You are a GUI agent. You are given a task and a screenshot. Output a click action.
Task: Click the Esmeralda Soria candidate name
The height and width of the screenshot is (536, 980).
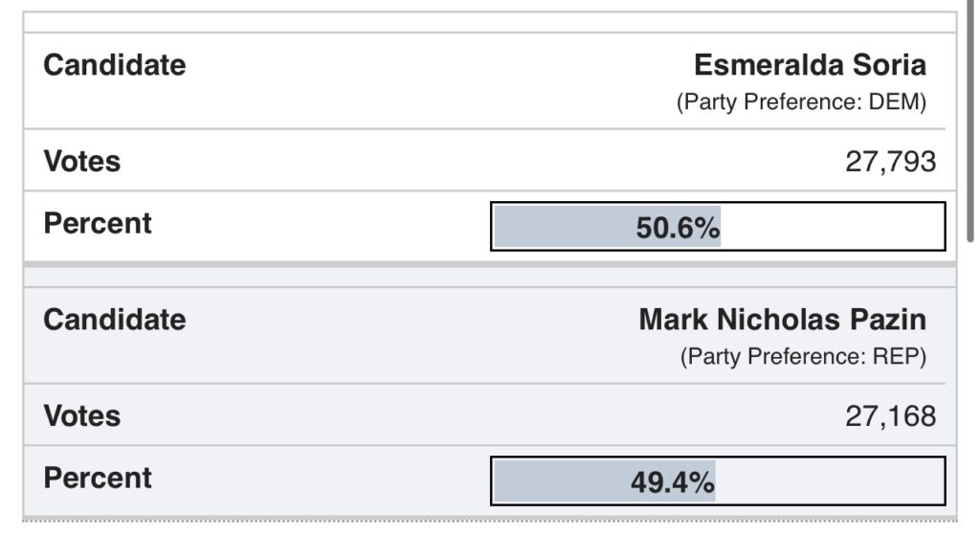tap(810, 65)
